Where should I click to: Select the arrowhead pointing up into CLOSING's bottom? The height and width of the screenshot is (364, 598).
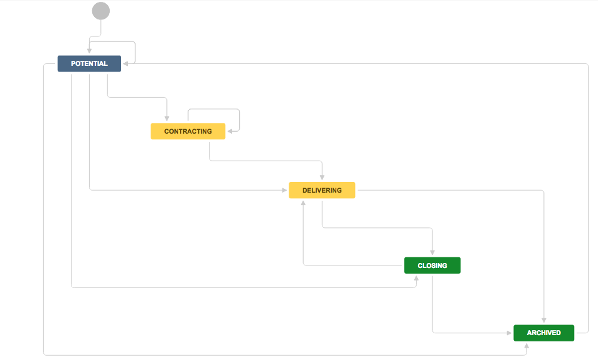pos(416,279)
